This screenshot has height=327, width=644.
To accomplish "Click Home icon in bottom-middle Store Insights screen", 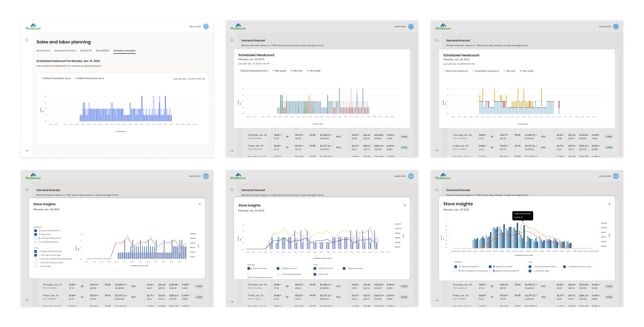I will pyautogui.click(x=232, y=189).
